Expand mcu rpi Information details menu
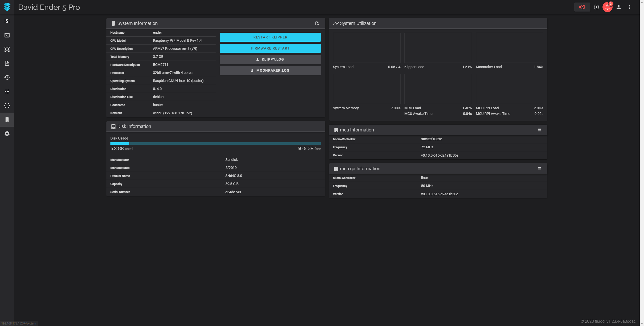Viewport: 644px width, 326px height. point(539,169)
